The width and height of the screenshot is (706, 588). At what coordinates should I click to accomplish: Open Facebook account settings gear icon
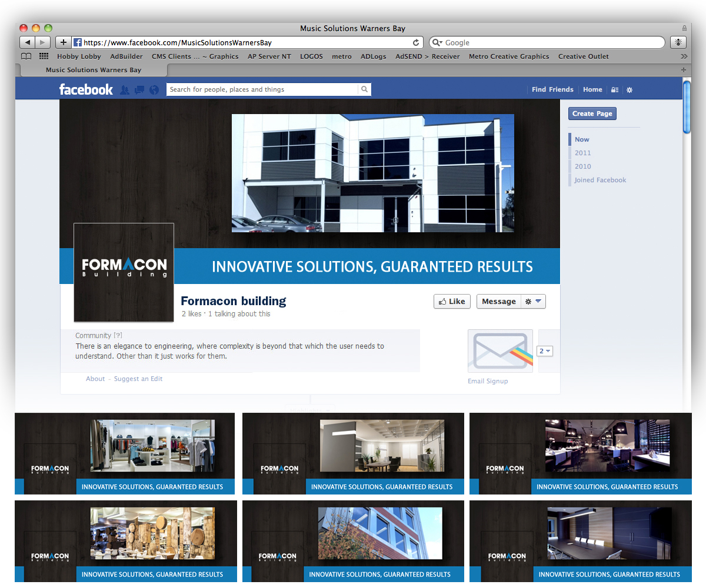coord(629,90)
